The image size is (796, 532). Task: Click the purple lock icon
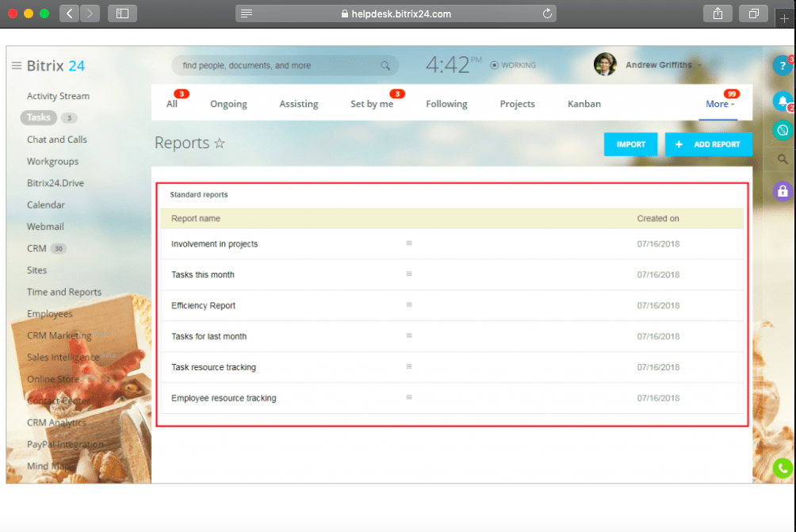pos(783,191)
